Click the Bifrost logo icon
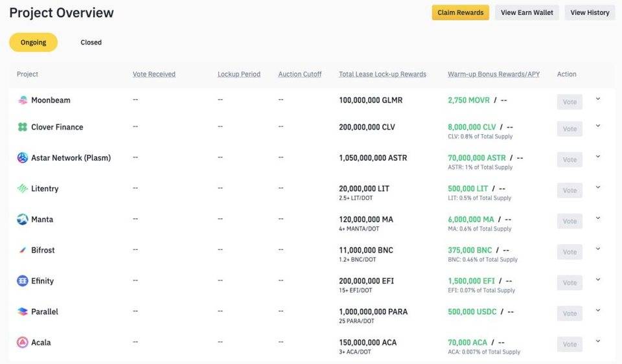Image resolution: width=622 pixels, height=364 pixels. [23, 250]
